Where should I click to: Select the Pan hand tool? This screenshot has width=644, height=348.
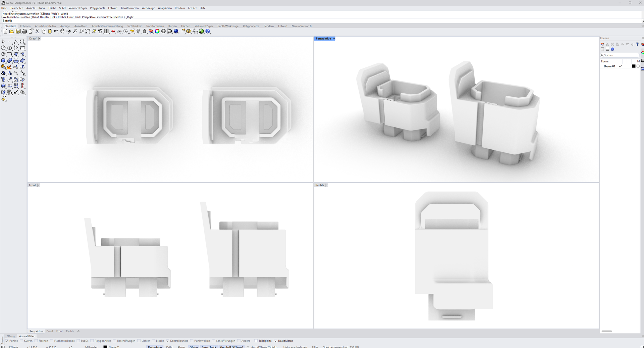coord(62,31)
